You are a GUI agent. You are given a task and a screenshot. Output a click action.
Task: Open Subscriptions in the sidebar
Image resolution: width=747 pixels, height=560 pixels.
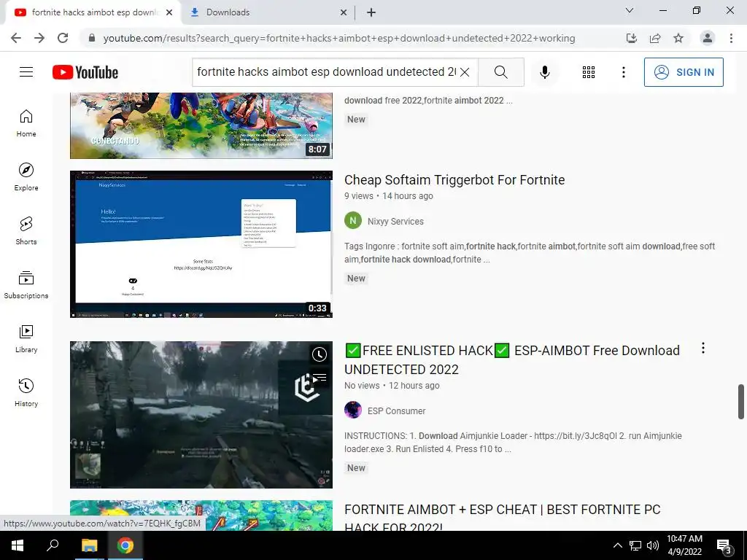coord(26,285)
